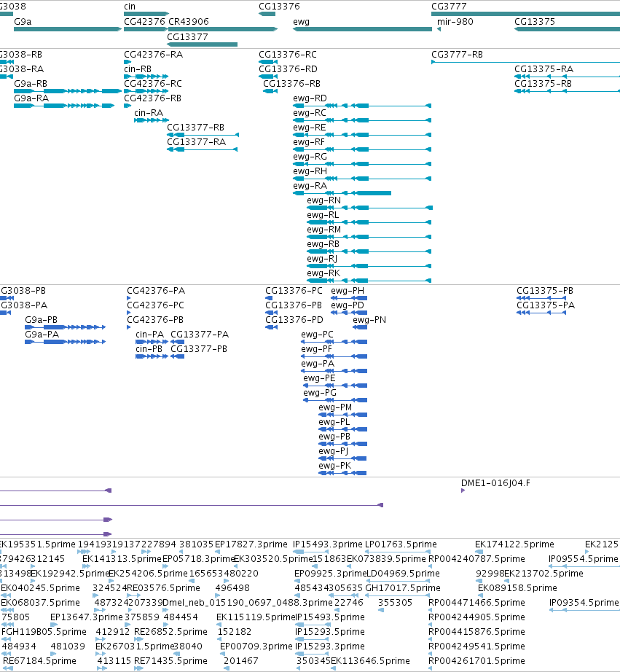620x672 pixels.
Task: Open the ewg-RK transcript label
Action: (x=323, y=273)
